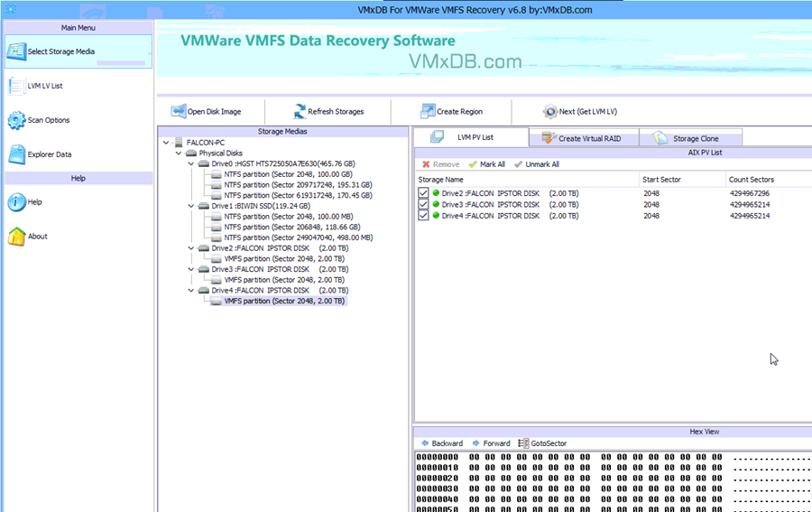
Task: Click Next (Get LVM LV) gear icon
Action: coord(550,111)
